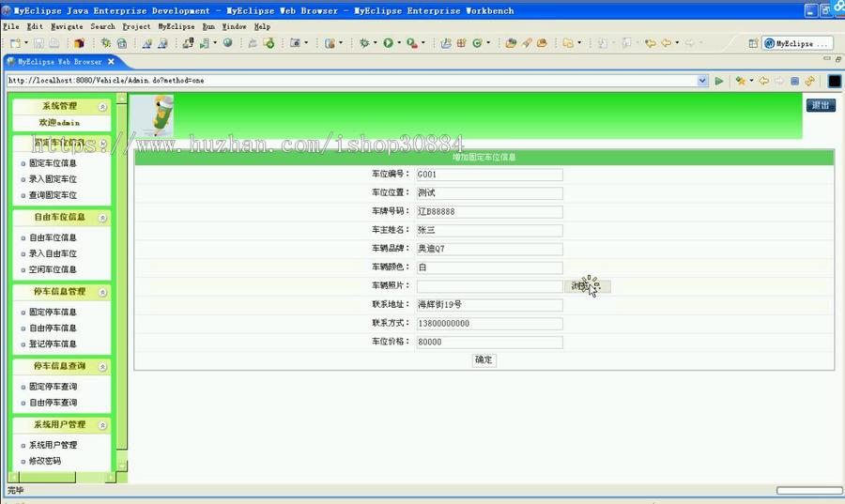The image size is (845, 504).
Task: Open the globe web browser toolbar icon
Action: 228,42
